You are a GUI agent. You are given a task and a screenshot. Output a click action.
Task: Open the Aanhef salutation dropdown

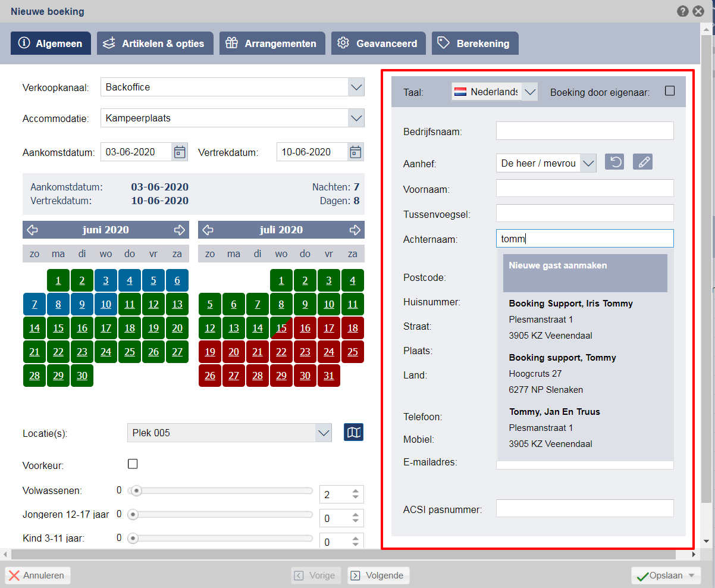[588, 163]
